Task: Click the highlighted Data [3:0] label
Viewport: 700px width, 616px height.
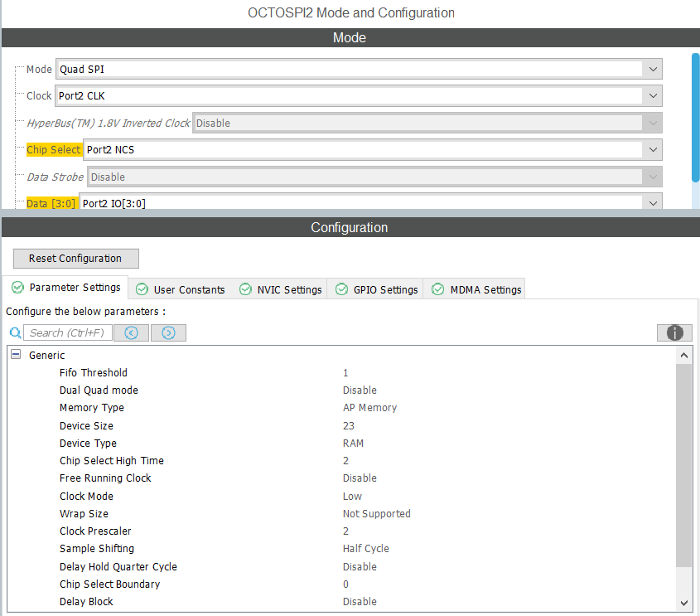Action: click(x=51, y=203)
